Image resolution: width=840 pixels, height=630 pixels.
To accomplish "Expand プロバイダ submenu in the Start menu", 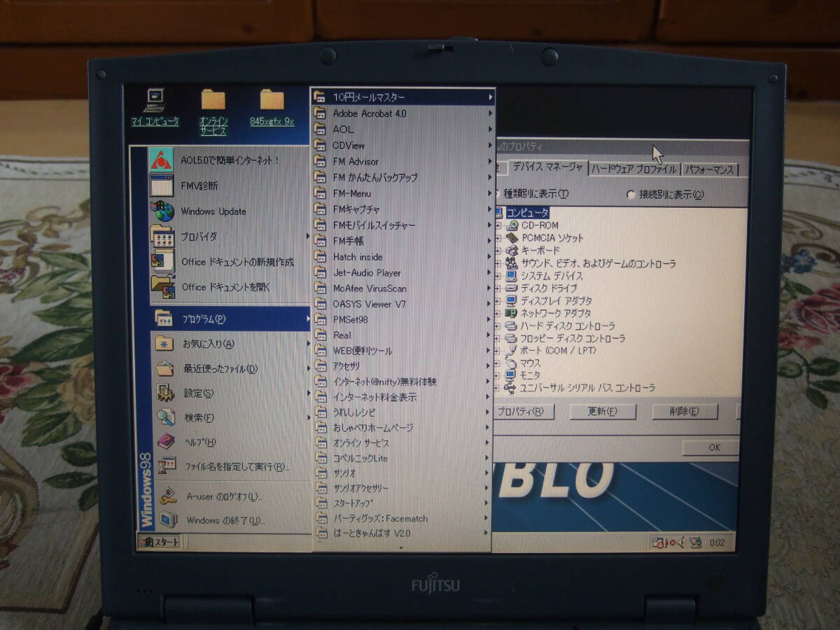I will pos(229,237).
